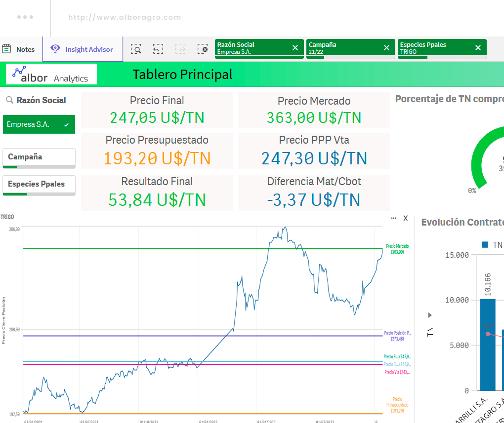Screen dimensions: 504x423
Task: Open the Campaña filter pane
Action: click(x=39, y=158)
